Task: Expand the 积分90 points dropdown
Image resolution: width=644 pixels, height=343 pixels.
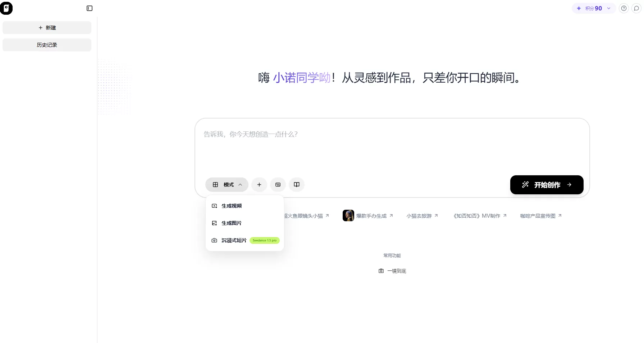Action: [608, 8]
